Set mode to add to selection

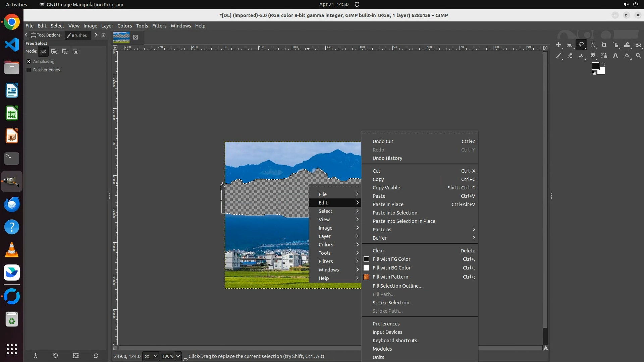click(54, 51)
